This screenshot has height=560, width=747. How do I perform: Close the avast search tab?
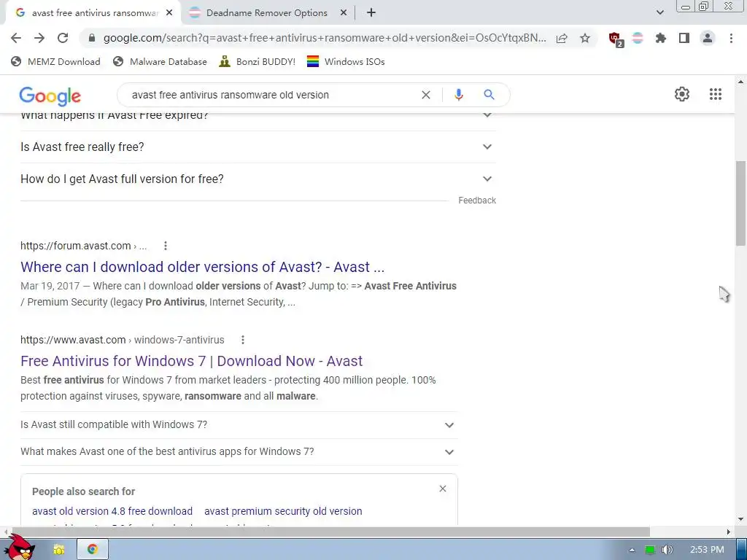click(169, 13)
